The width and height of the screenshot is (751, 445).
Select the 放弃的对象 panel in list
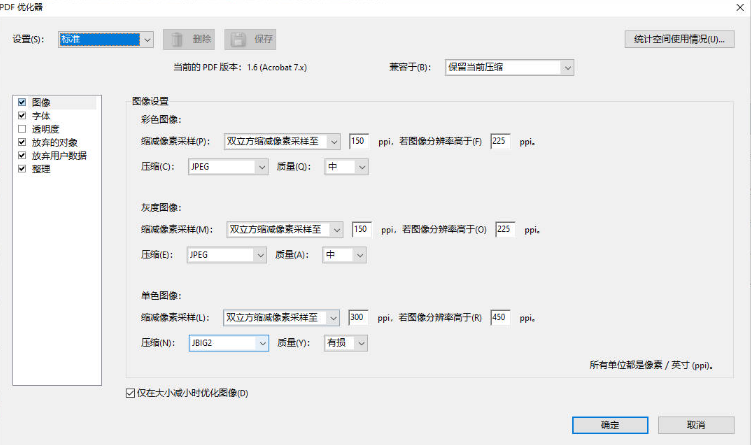[55, 143]
